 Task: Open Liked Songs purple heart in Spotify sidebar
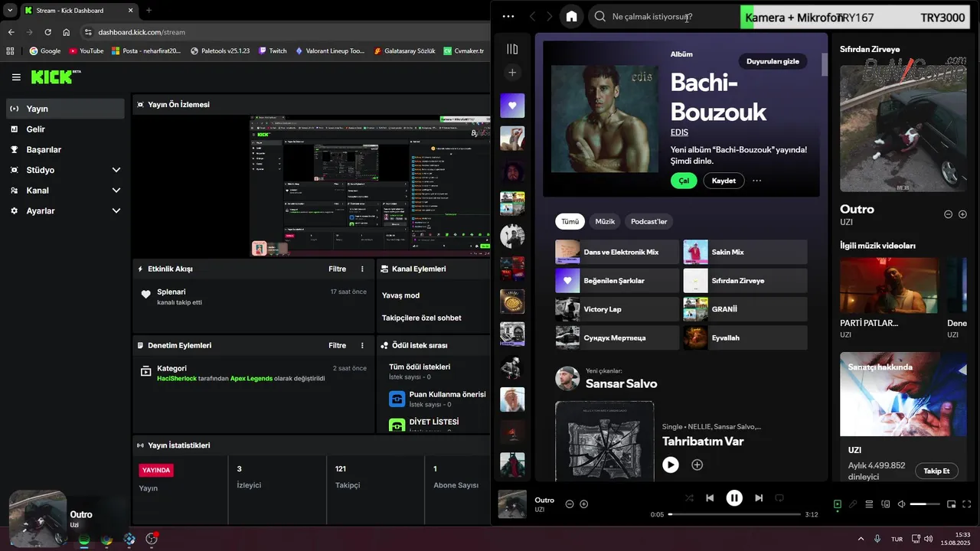pyautogui.click(x=512, y=106)
